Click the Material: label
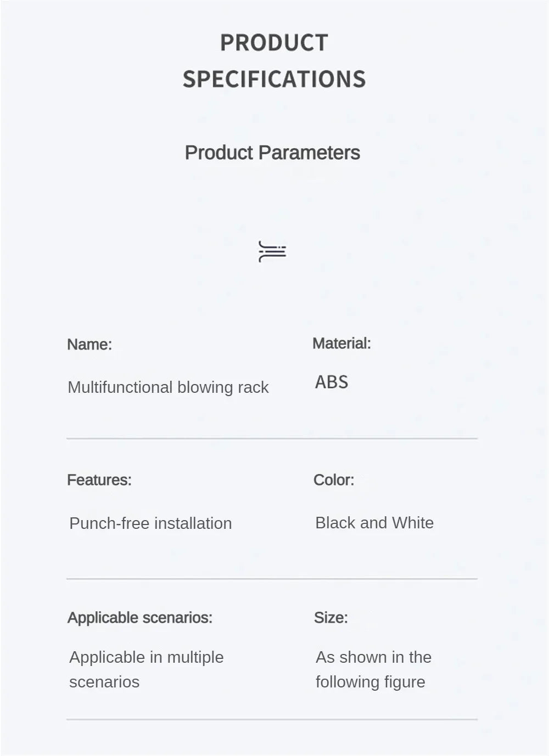The width and height of the screenshot is (549, 756). coord(341,343)
